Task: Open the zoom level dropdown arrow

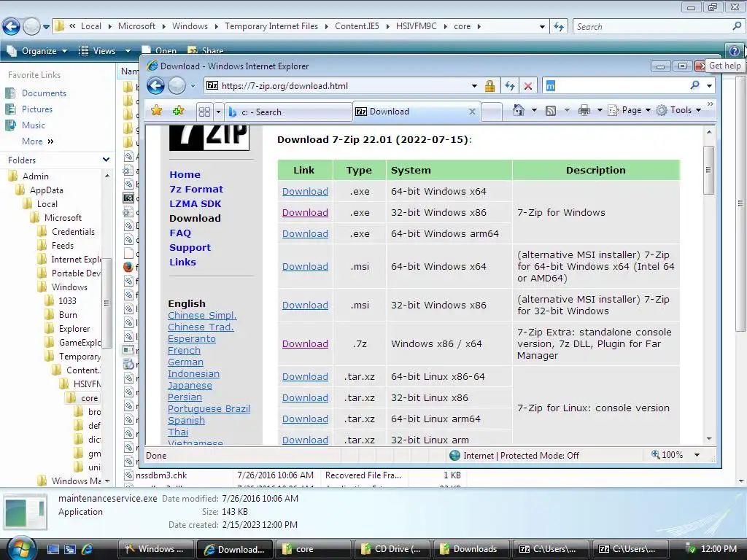Action: click(x=697, y=455)
